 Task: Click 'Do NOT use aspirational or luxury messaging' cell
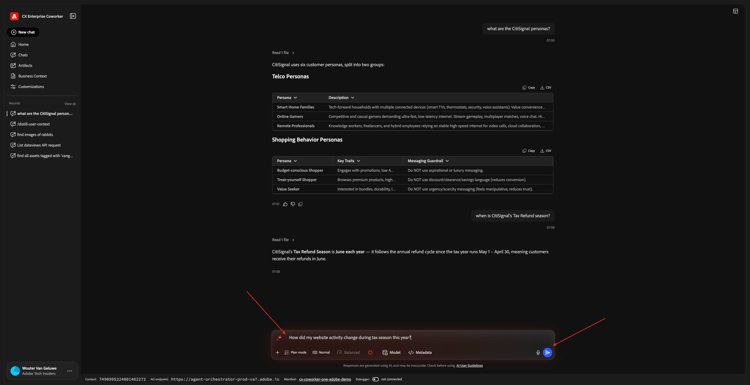(445, 170)
